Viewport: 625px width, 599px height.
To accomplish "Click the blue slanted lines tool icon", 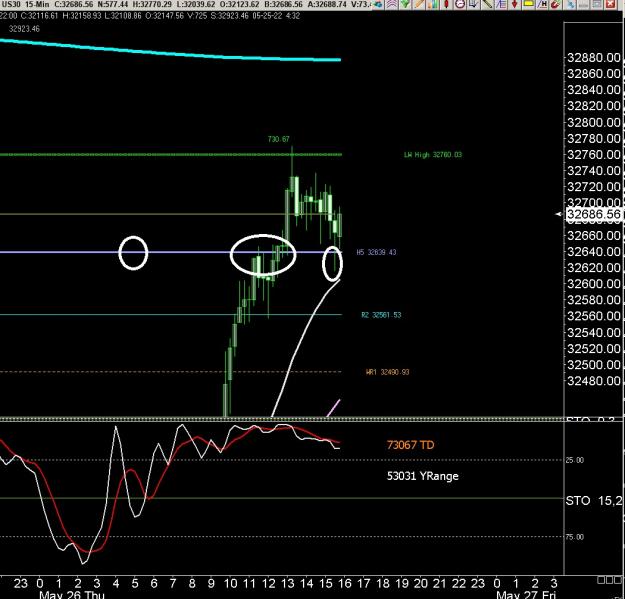I will (x=501, y=4).
